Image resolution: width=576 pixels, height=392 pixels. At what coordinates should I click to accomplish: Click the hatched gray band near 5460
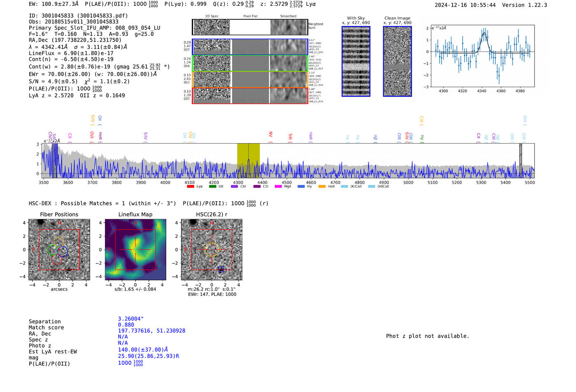pos(520,160)
